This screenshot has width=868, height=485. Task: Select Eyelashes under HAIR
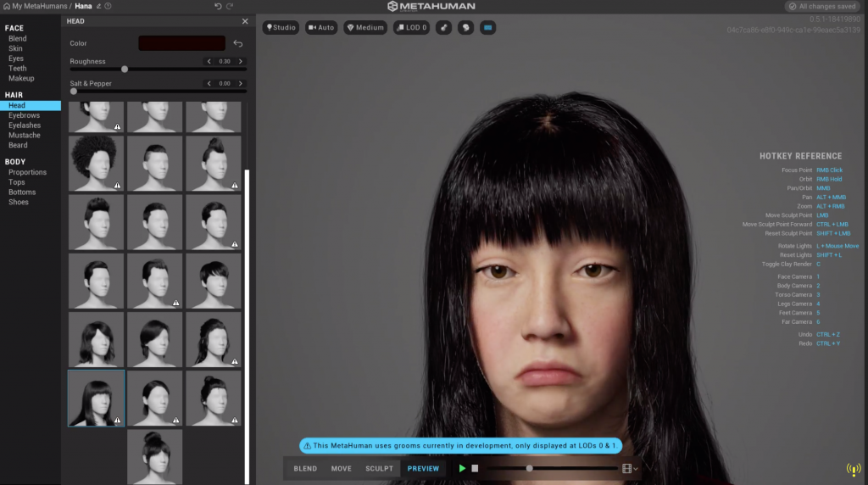(x=25, y=125)
